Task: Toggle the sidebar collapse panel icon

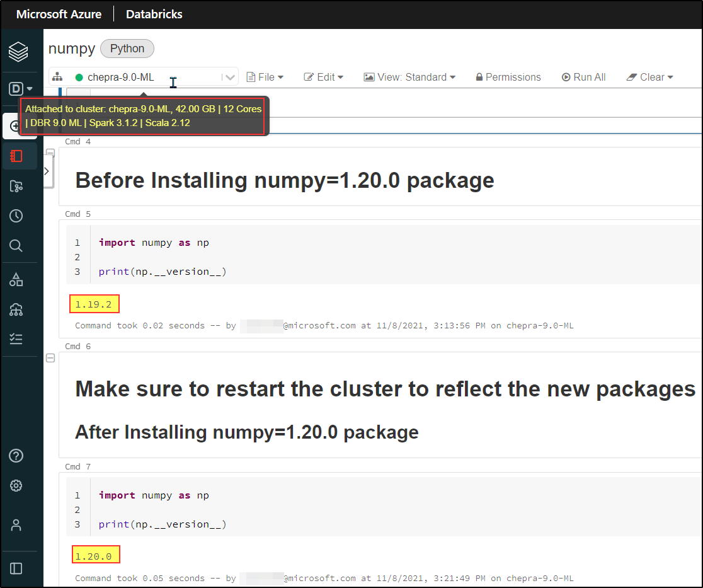Action: pos(16,568)
